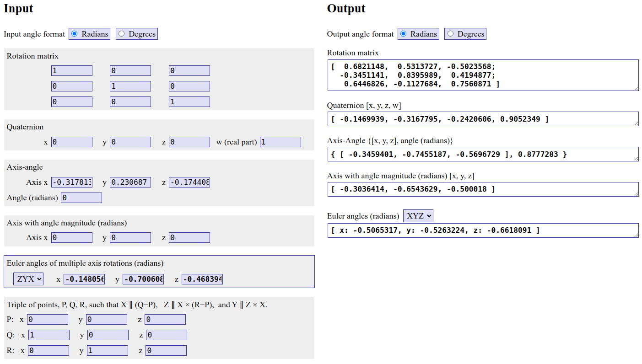Click the 'Triple of points, P, Q, R' description text

coord(137,305)
